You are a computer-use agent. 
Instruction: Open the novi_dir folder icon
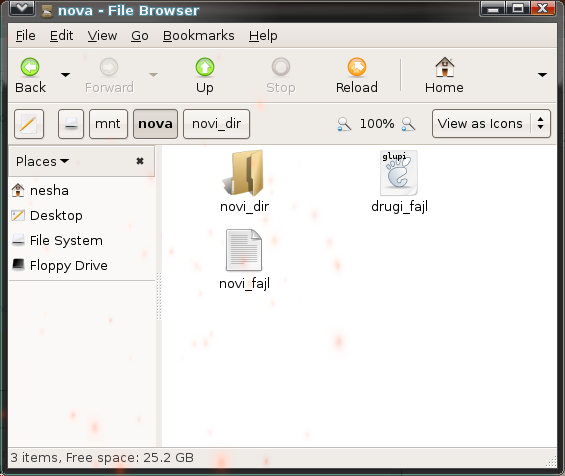click(244, 173)
